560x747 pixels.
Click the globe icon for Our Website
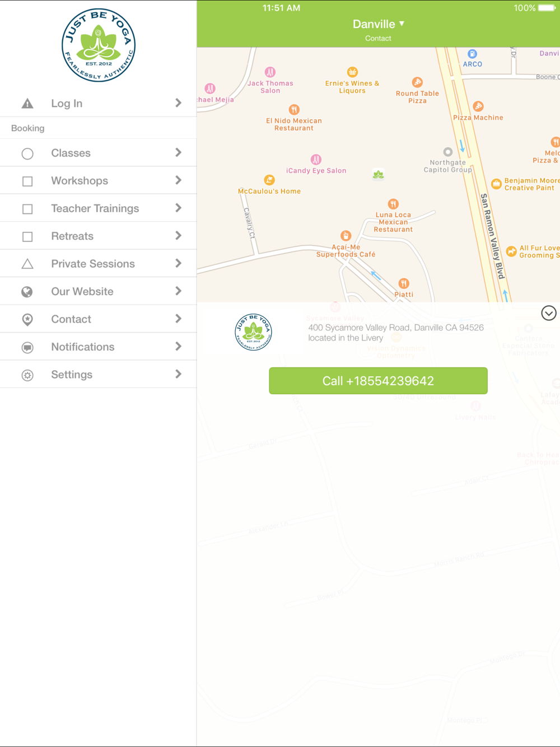click(27, 292)
